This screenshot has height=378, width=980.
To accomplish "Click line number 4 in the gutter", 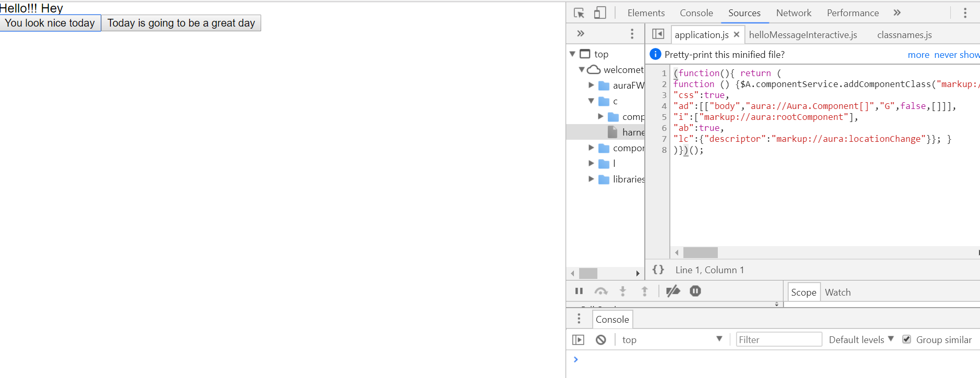I will pos(664,106).
